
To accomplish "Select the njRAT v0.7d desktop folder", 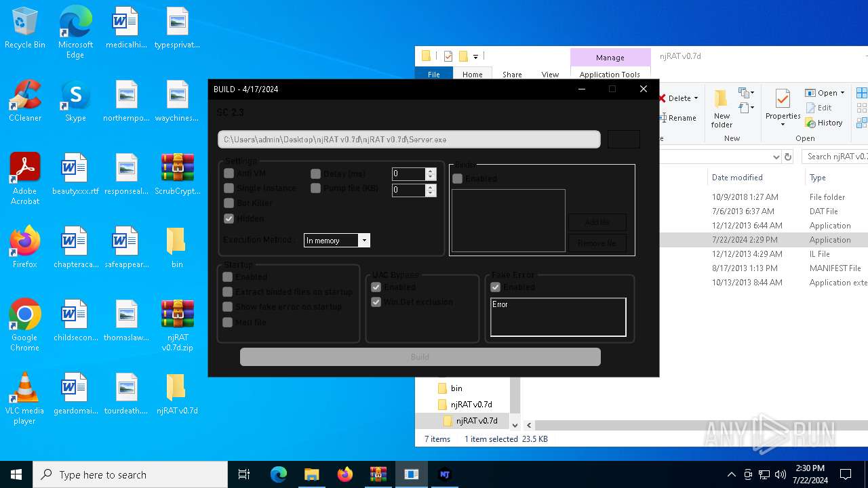I will [177, 394].
